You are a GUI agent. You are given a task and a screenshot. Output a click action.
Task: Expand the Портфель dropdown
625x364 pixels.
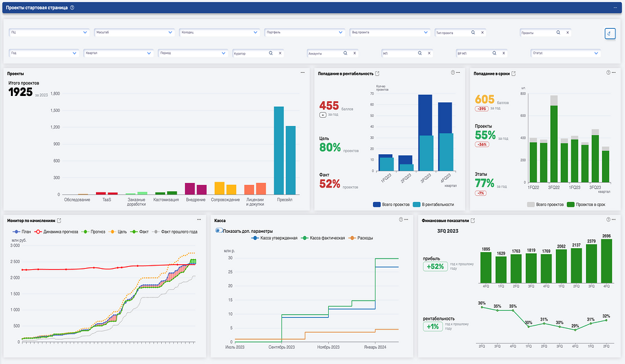[x=304, y=32]
